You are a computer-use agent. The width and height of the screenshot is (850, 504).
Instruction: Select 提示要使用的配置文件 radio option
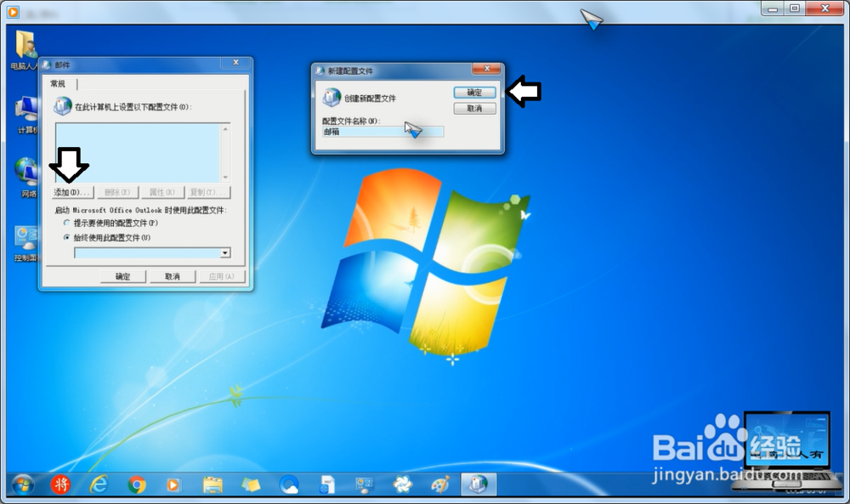[x=66, y=223]
